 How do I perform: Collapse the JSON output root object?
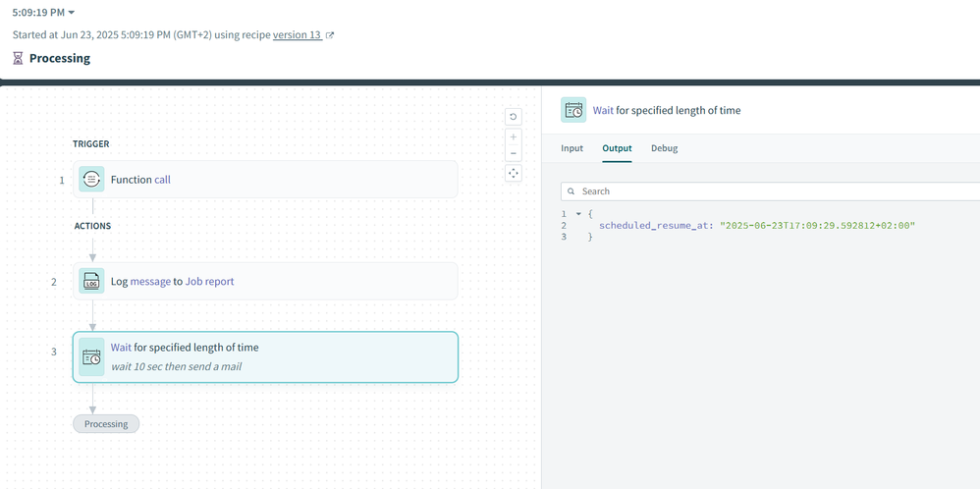(x=578, y=214)
